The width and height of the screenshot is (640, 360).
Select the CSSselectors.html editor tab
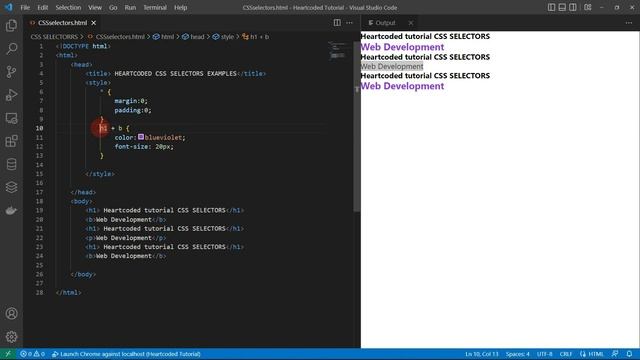click(x=62, y=23)
